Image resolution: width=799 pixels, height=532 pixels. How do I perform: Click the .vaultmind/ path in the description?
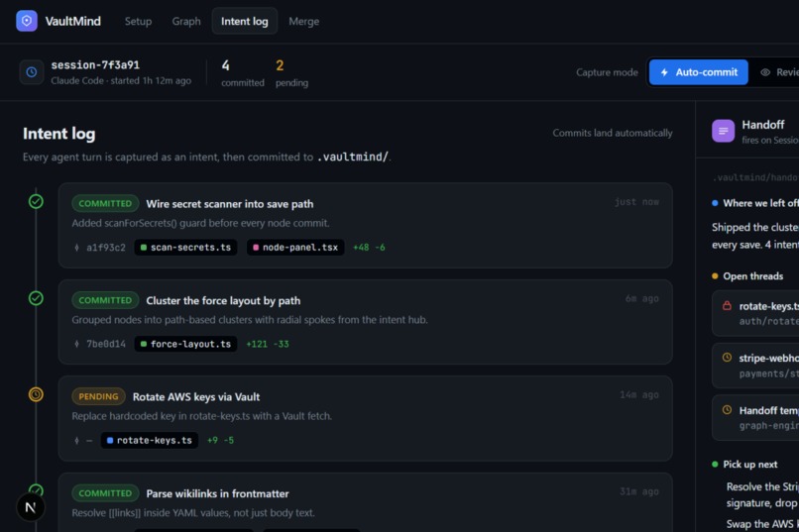[x=353, y=157]
